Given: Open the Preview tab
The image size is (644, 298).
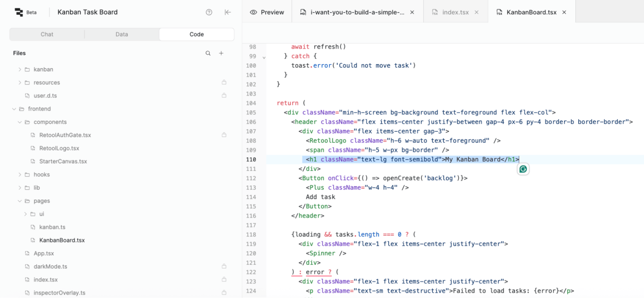Looking at the screenshot, I should (267, 12).
